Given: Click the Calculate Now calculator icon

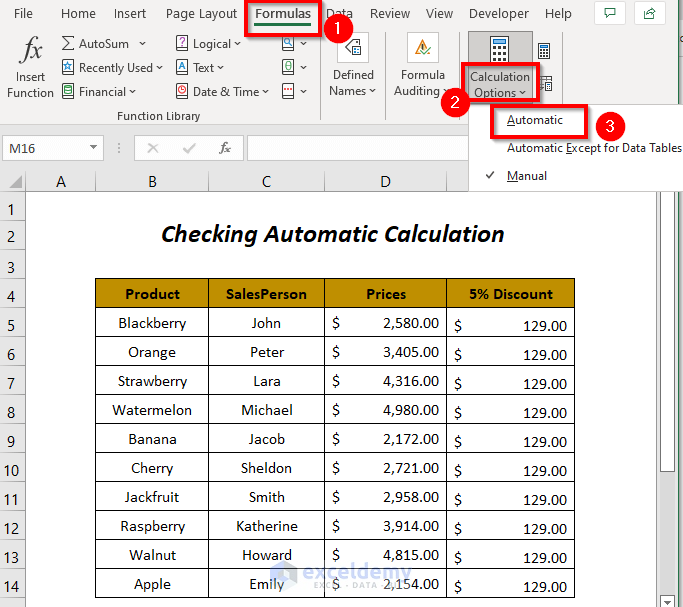Looking at the screenshot, I should (544, 51).
